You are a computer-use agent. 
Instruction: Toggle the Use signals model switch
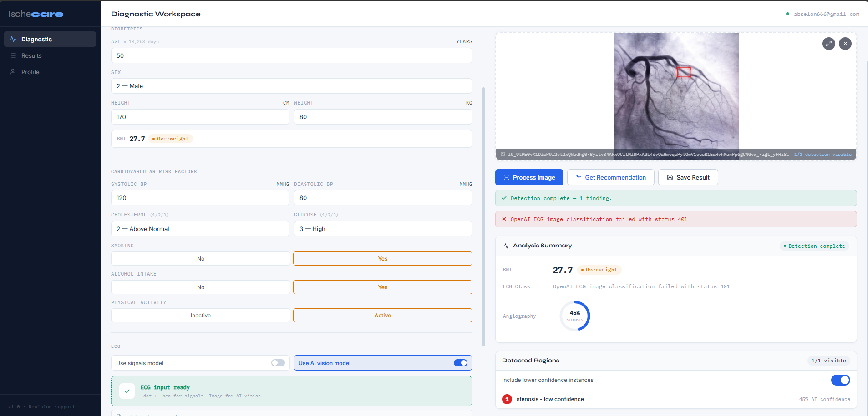(x=278, y=363)
